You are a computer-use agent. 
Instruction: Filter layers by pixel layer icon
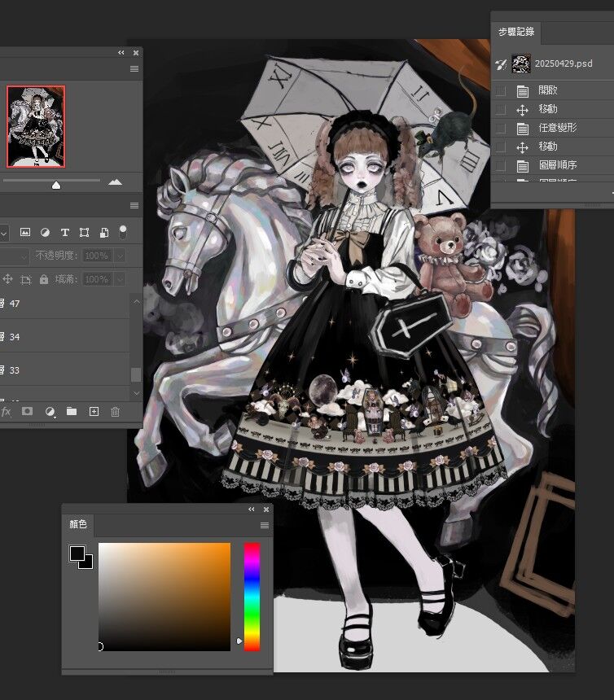click(25, 232)
